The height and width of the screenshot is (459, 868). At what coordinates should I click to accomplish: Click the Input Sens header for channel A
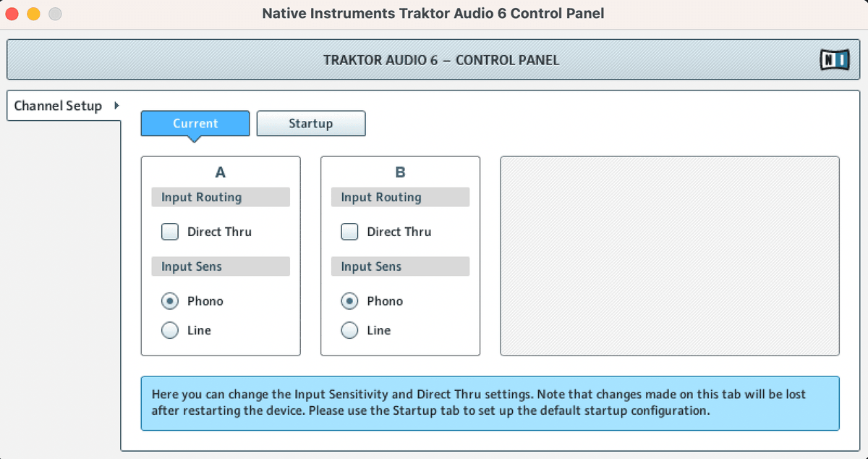tap(220, 266)
